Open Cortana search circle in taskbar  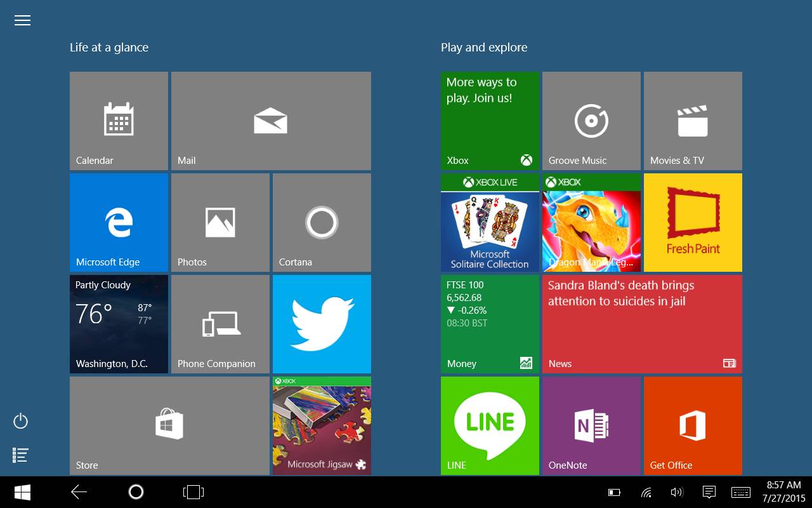(136, 492)
